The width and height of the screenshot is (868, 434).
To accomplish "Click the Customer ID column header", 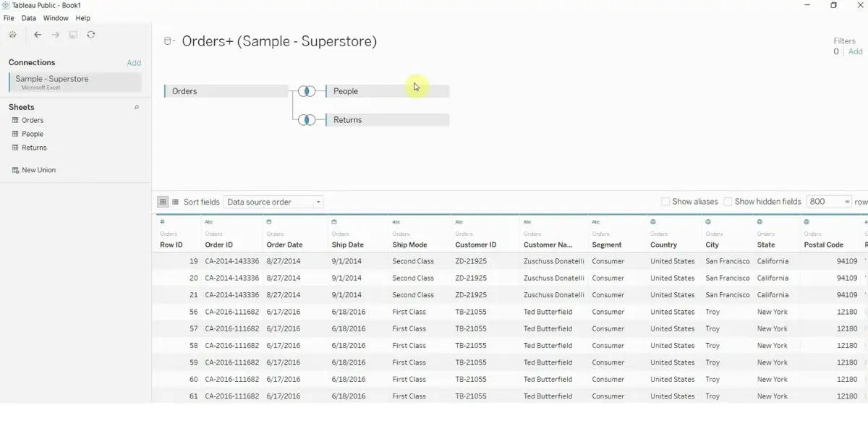I will [476, 244].
